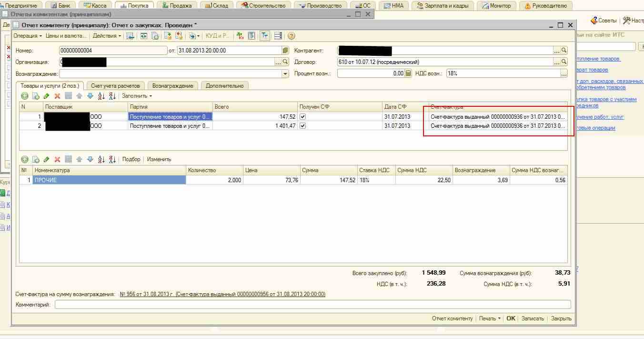
Task: Sort ascending icon in the suppliers table toolbar
Action: coord(101,96)
